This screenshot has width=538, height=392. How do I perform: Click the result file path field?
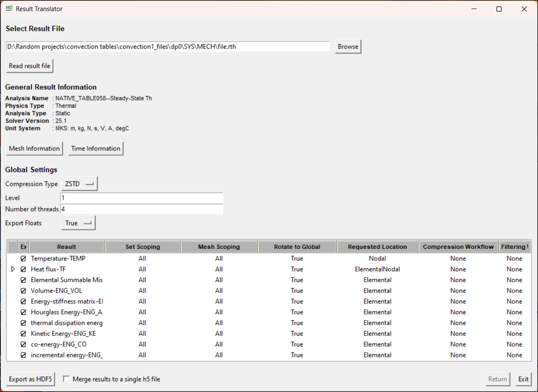[x=167, y=46]
